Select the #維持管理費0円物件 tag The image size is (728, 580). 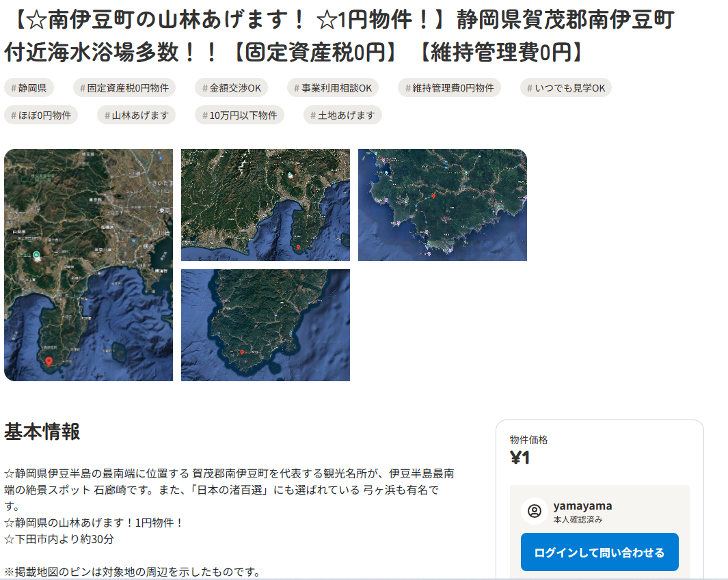pyautogui.click(x=449, y=87)
